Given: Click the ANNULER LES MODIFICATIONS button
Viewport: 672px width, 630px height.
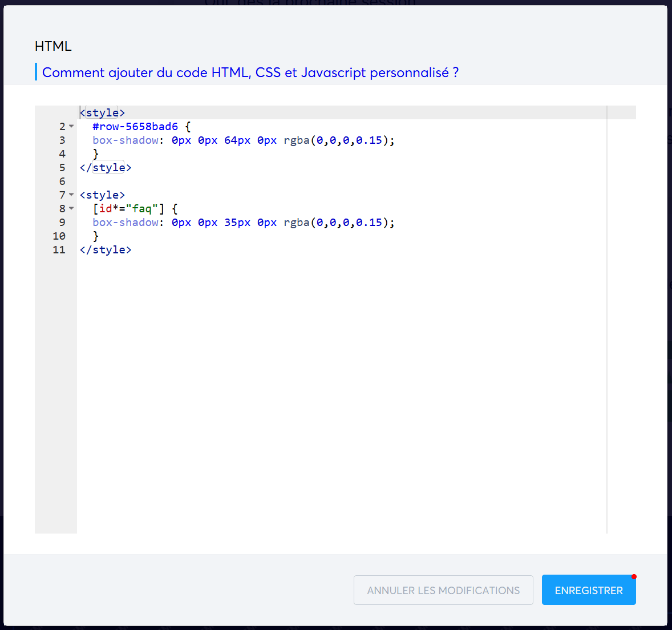Looking at the screenshot, I should [443, 590].
